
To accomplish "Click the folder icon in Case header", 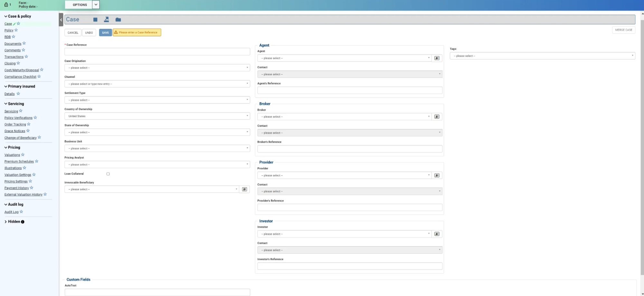I will [118, 20].
